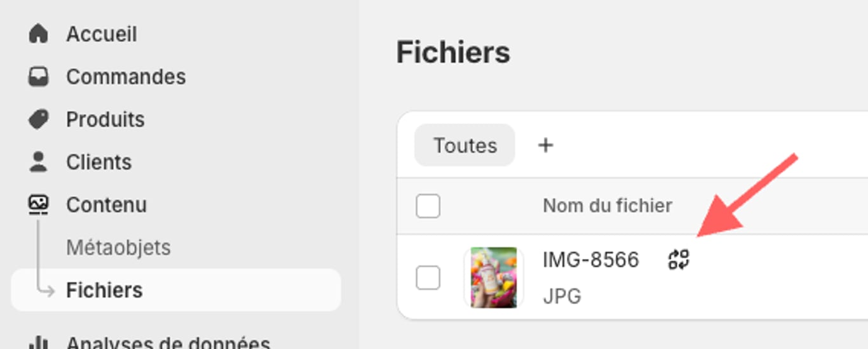Viewport: 868px width, 349px height.
Task: Click the Analyses de données chart icon
Action: click(38, 343)
